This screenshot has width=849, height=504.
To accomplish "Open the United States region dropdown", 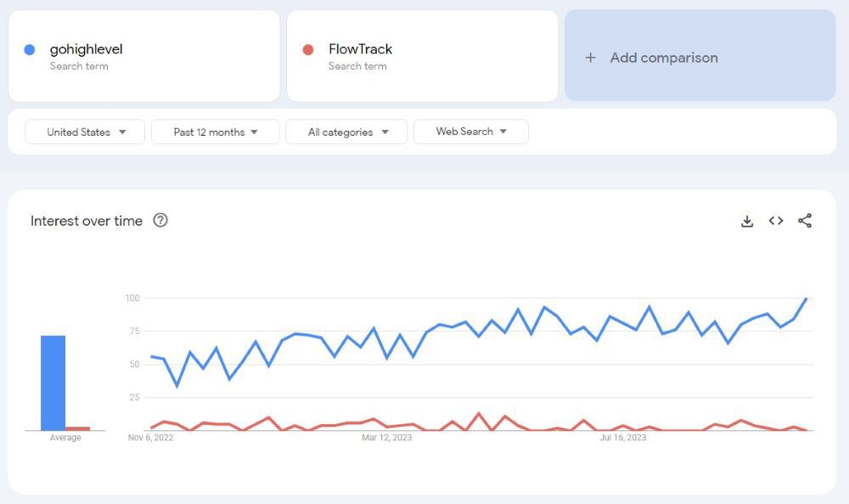I will point(84,132).
